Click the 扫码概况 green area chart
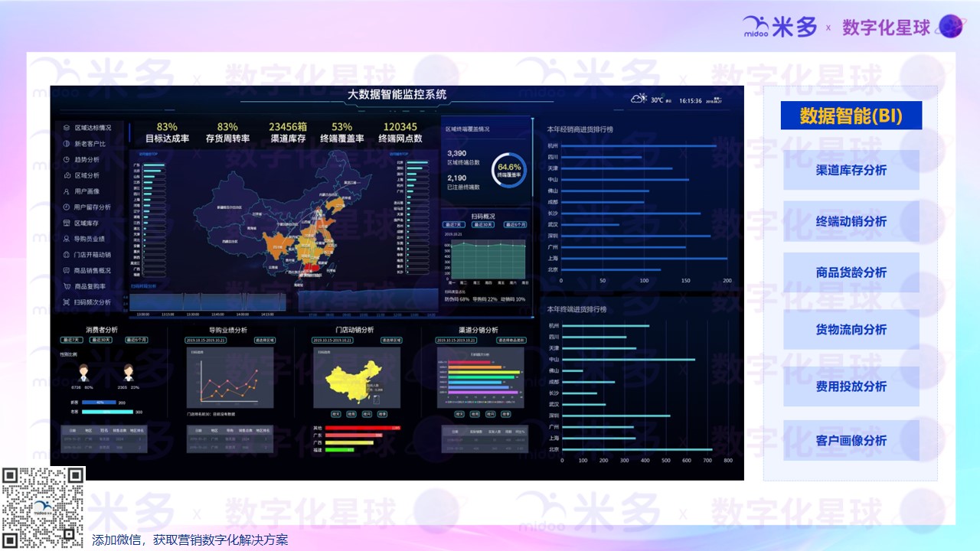This screenshot has width=980, height=551. (x=488, y=260)
